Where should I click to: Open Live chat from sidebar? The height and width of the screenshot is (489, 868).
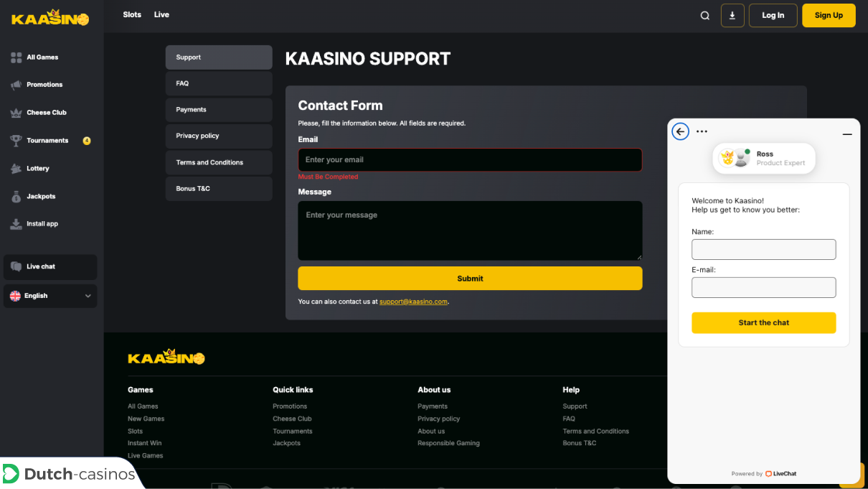pos(50,266)
